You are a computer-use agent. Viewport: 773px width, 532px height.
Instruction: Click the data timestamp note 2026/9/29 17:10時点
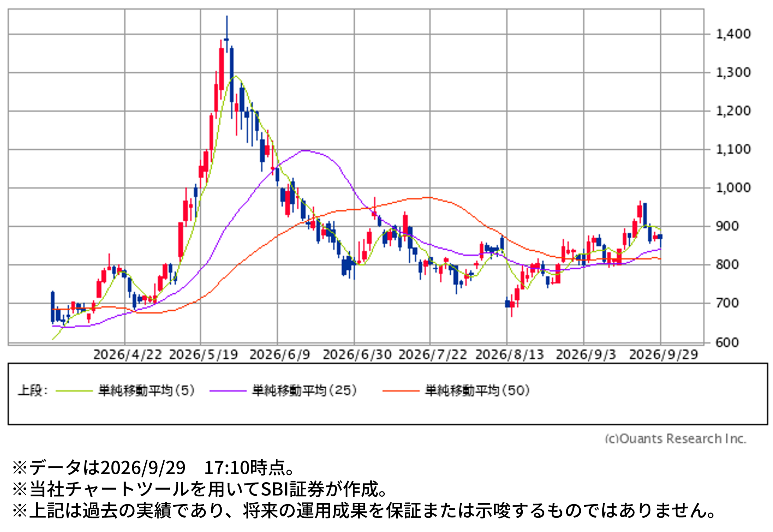[154, 468]
